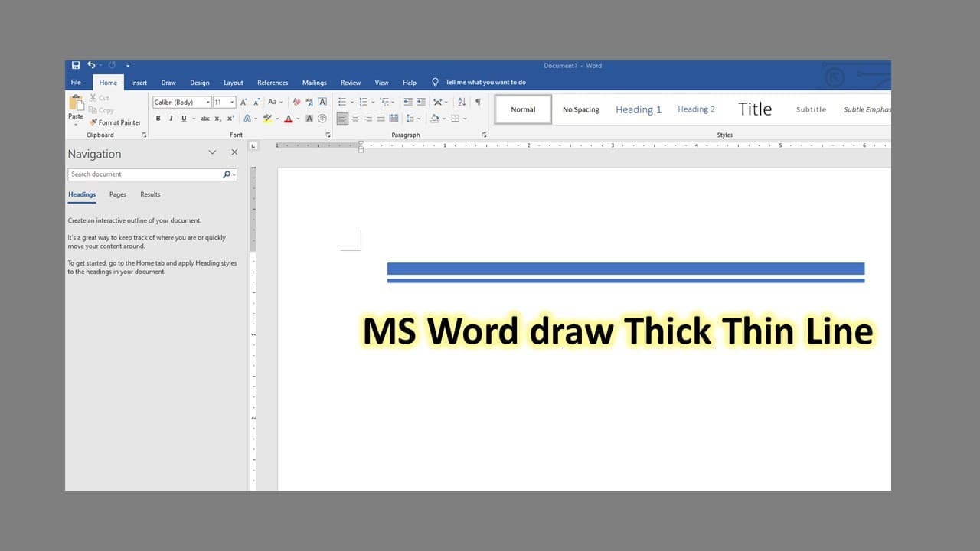The width and height of the screenshot is (980, 551).
Task: Decrease font size with Shrink Font
Action: pos(256,102)
